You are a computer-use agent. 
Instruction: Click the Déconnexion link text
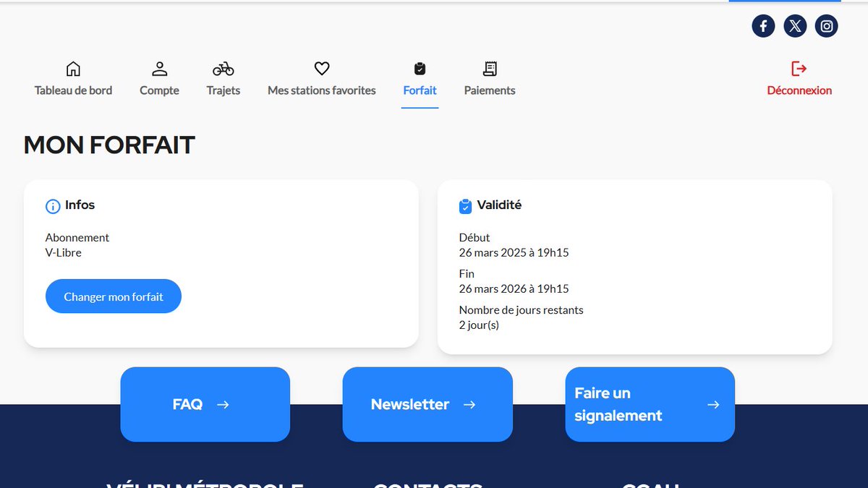[x=799, y=90]
